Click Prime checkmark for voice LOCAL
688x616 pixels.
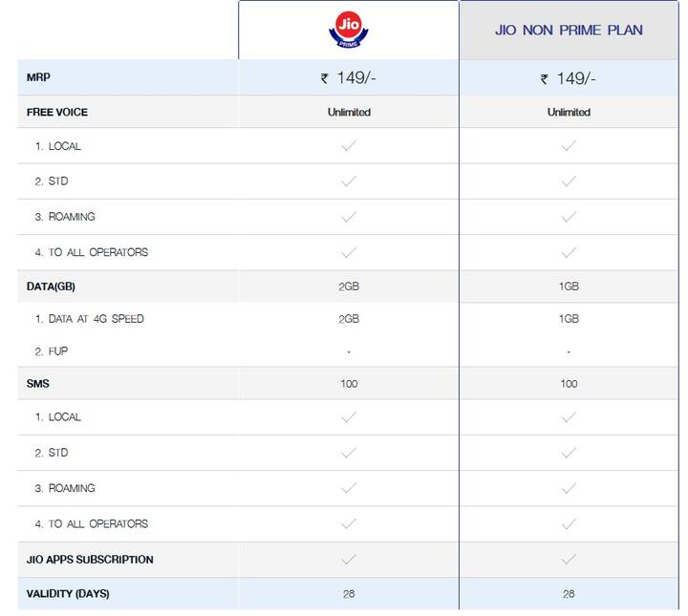pyautogui.click(x=349, y=145)
